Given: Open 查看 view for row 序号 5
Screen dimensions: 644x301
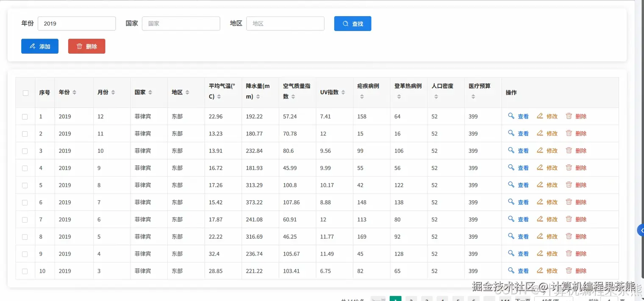Looking at the screenshot, I should pyautogui.click(x=518, y=185).
